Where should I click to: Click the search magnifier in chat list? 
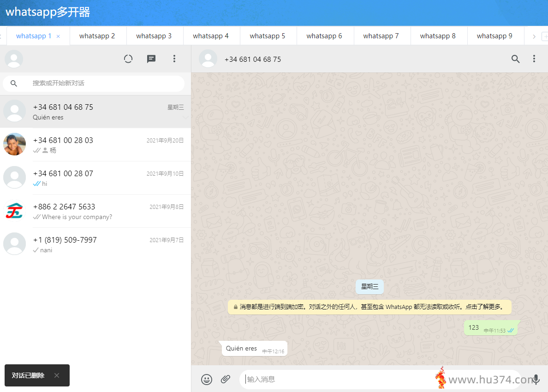[14, 83]
